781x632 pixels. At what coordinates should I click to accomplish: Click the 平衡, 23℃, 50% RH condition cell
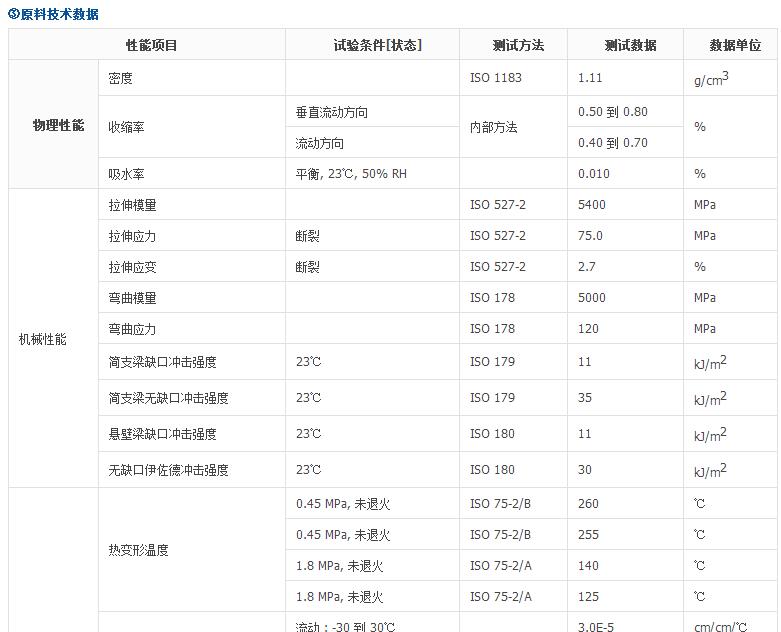click(x=351, y=174)
